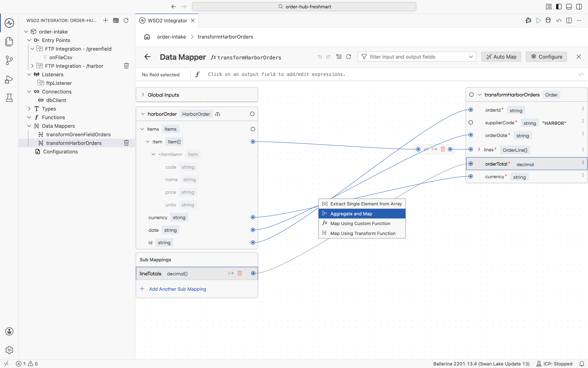Viewport: 588px width, 368px height.
Task: Toggle the supplierCode input port
Action: (x=471, y=122)
